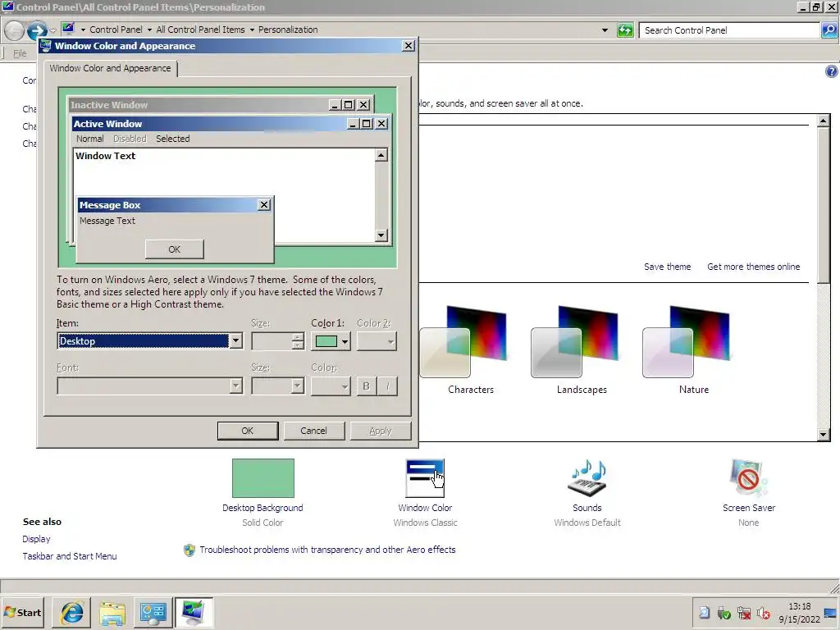This screenshot has height=630, width=840.
Task: Select the Characters theme thumbnail
Action: click(463, 342)
